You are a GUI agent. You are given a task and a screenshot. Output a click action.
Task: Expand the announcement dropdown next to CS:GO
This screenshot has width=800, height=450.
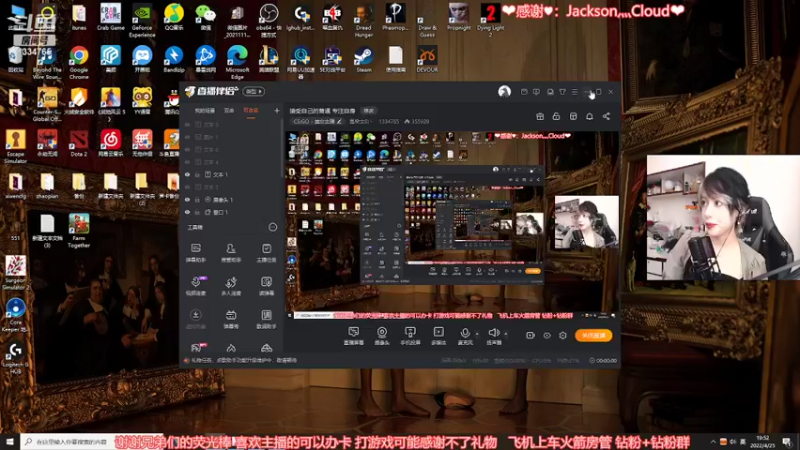pos(359,121)
